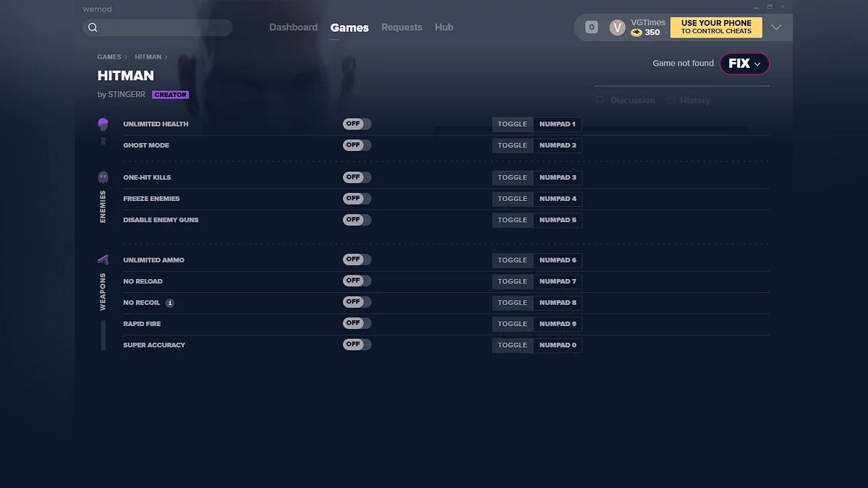
Task: Open the Toggle action for Unlimited Ammo hotkey
Action: [x=513, y=260]
